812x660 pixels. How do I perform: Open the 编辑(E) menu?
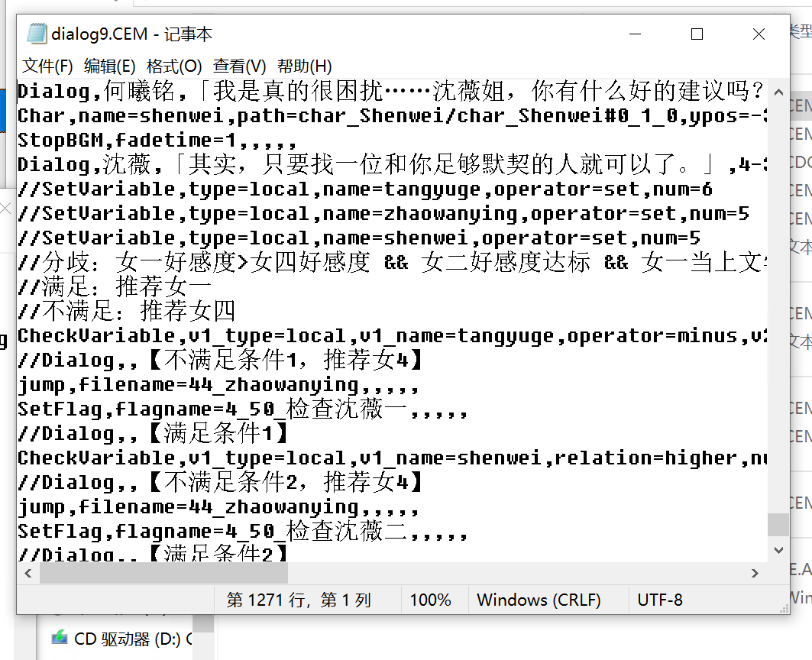109,66
